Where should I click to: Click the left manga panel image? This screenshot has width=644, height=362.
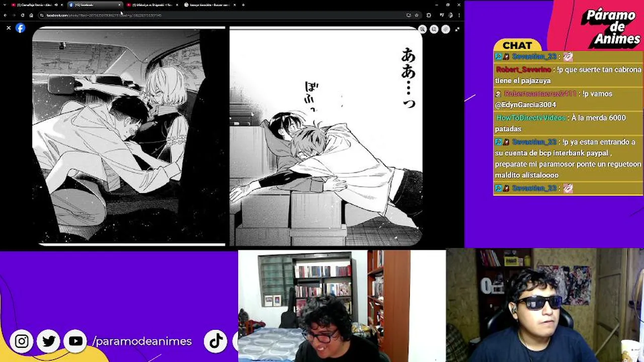pos(129,136)
